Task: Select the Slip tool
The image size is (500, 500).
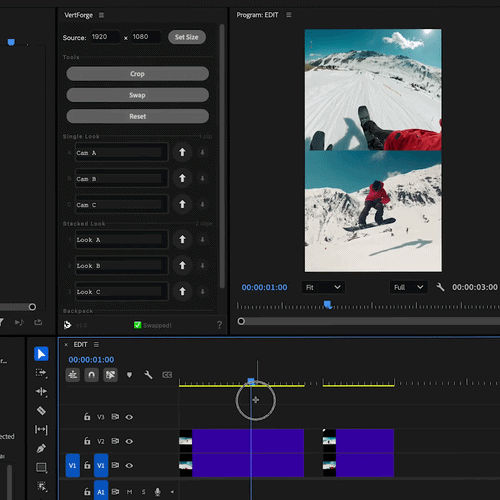Action: (x=41, y=429)
